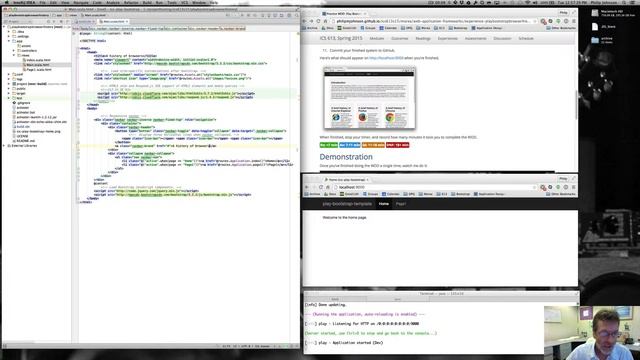Expand External Libraries node
640x360 pixels.
(4, 145)
